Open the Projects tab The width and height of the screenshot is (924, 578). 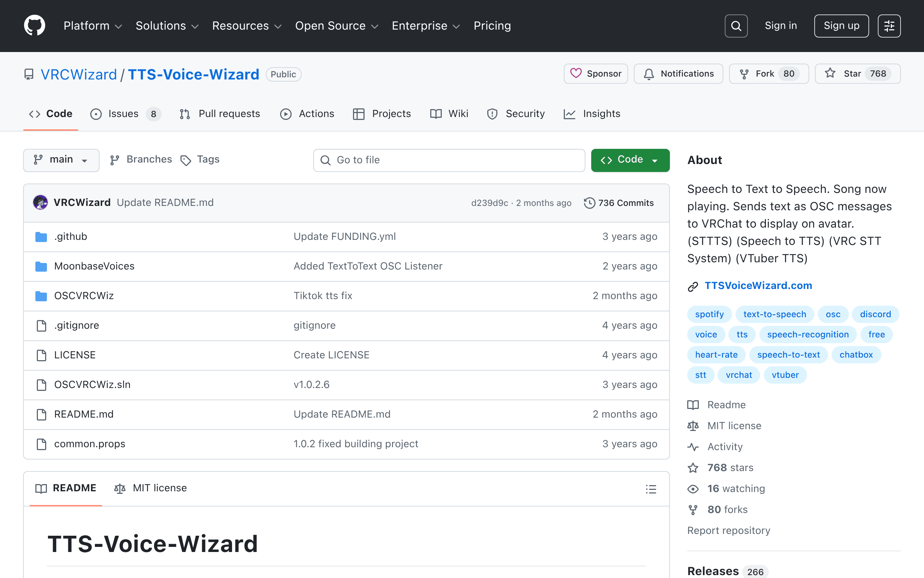point(382,114)
